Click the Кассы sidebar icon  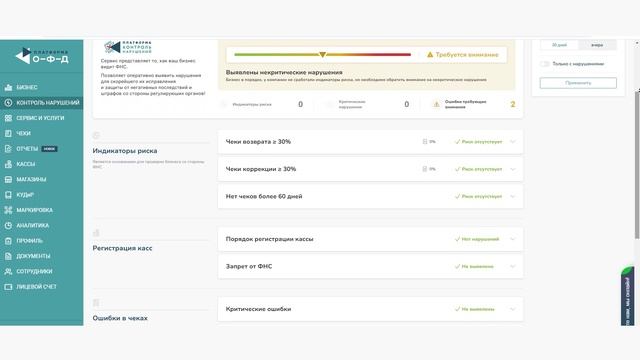click(x=8, y=164)
